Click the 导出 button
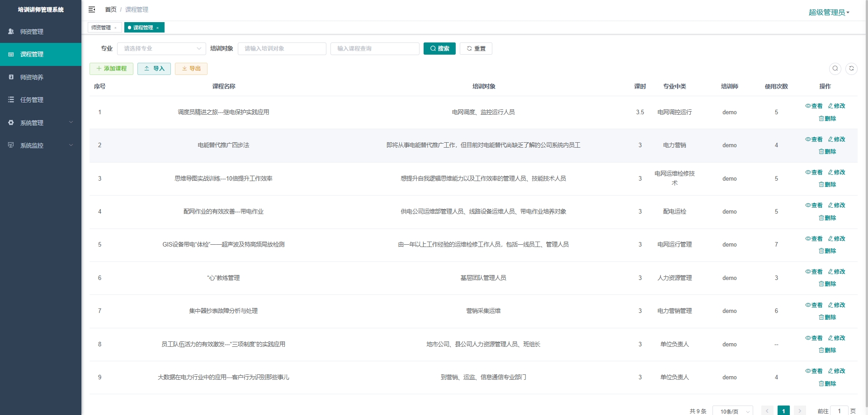The width and height of the screenshot is (868, 415). [191, 69]
